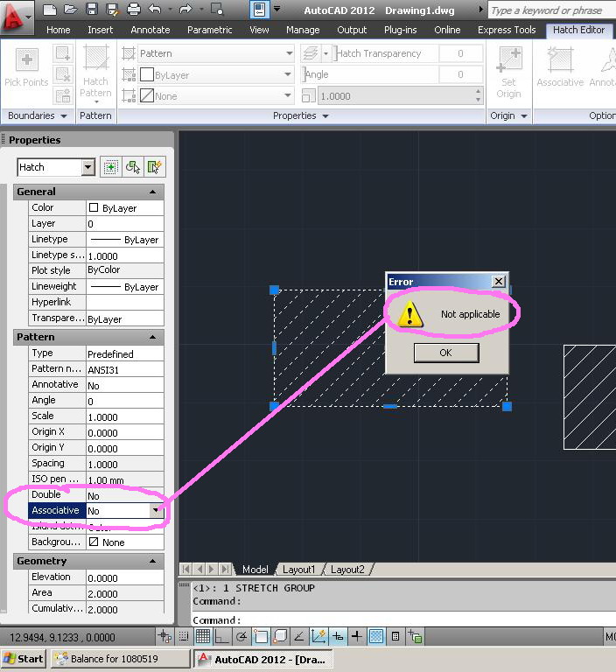Viewport: 616px width, 672px height.
Task: Toggle Polar Tracking in status bar
Action: pos(241,636)
